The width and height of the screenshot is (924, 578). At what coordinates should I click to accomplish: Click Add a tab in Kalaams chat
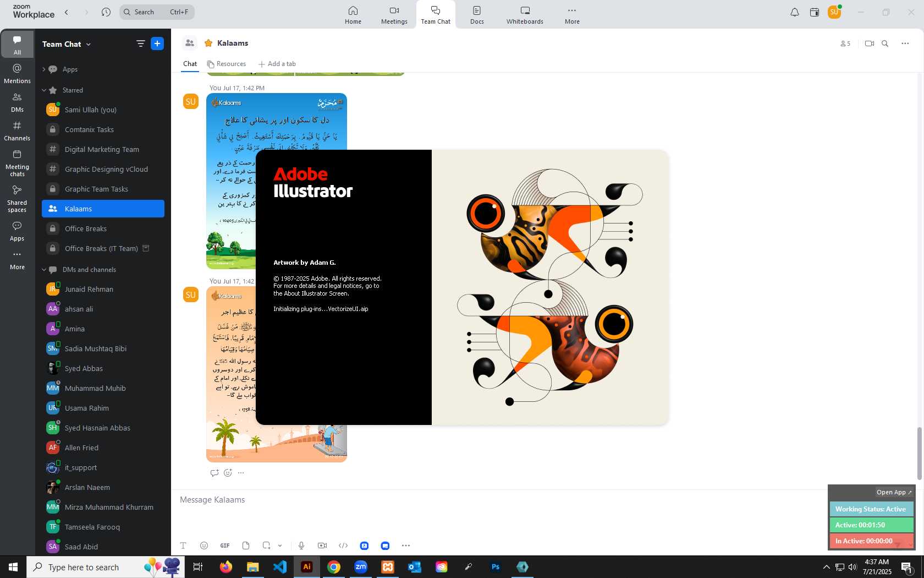tap(277, 64)
